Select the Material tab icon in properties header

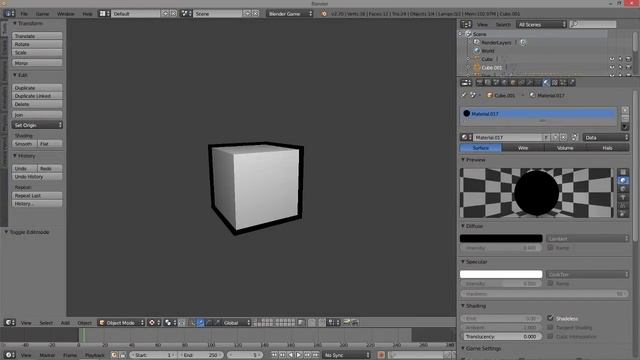click(547, 83)
